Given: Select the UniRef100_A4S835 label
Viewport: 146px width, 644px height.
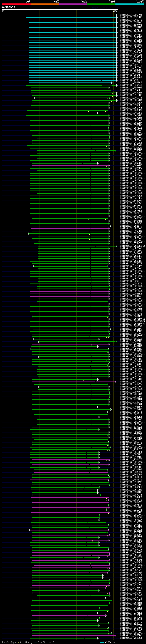Looking at the screenshot, I should pos(131,218).
